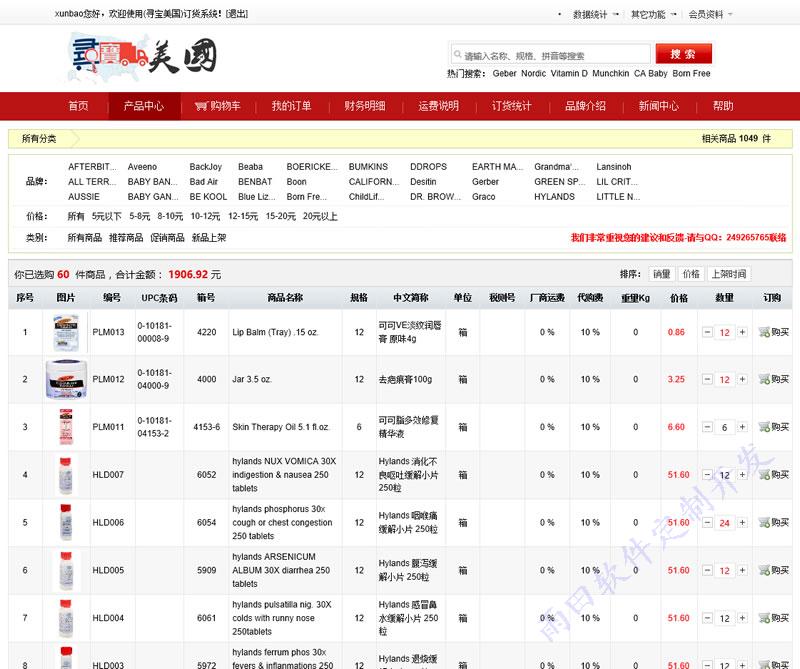The image size is (800, 669).
Task: Select the 产品中心 navigation tab
Action: pyautogui.click(x=144, y=106)
